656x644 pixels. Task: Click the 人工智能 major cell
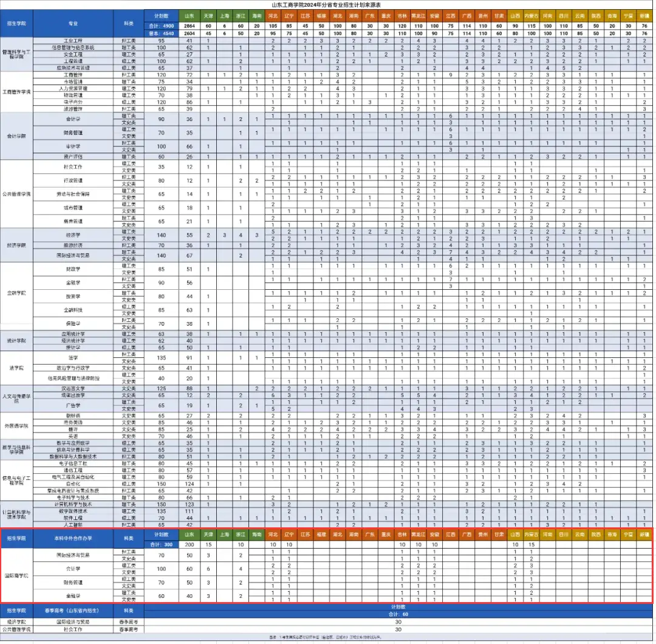(73, 524)
